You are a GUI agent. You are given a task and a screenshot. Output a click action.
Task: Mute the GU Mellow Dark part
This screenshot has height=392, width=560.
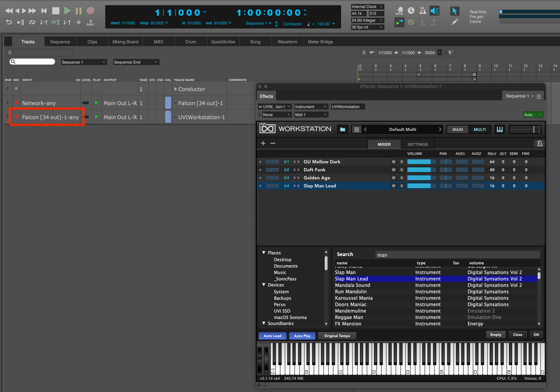[393, 161]
